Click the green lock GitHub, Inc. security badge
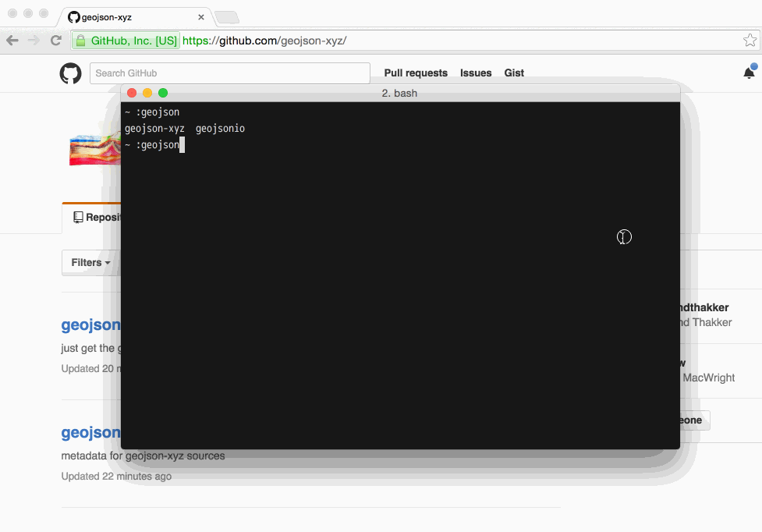Image resolution: width=762 pixels, height=532 pixels. click(x=126, y=41)
